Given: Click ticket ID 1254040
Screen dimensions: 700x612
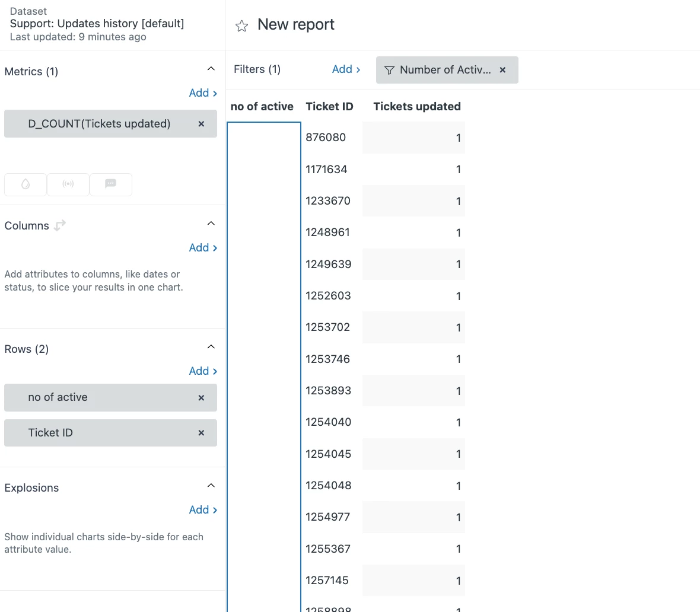Looking at the screenshot, I should [328, 422].
